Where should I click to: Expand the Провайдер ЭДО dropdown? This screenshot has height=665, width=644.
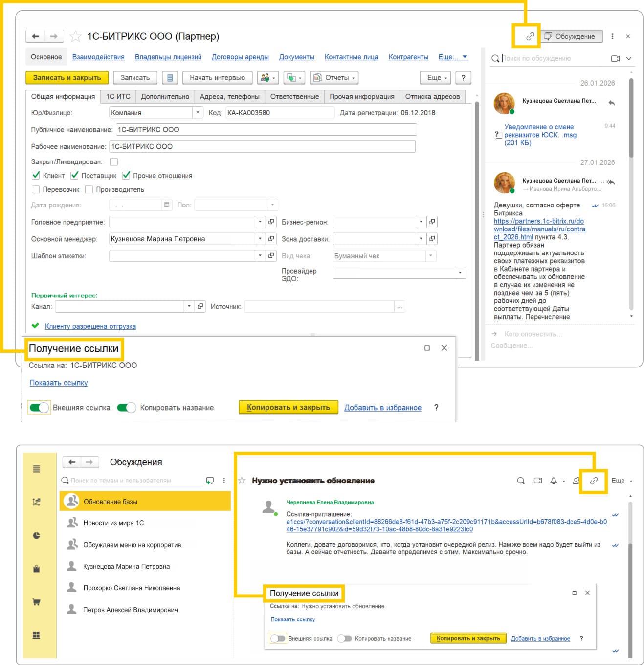pyautogui.click(x=460, y=273)
